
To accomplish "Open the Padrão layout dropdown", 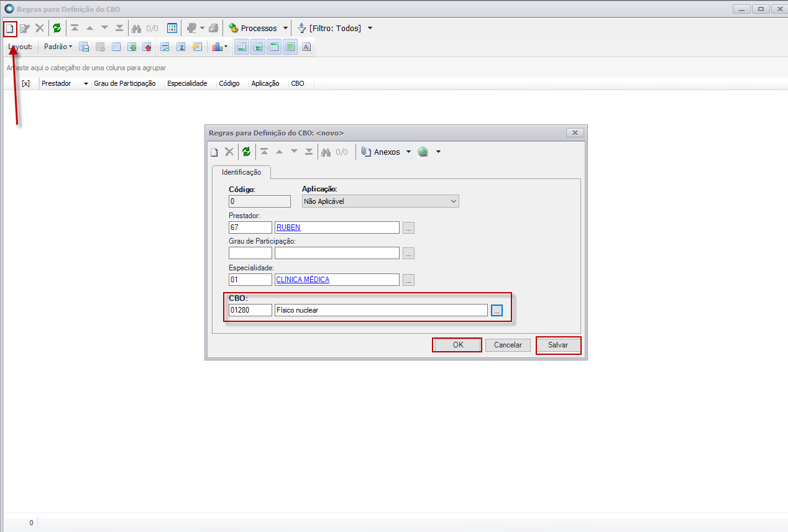I will (x=58, y=47).
